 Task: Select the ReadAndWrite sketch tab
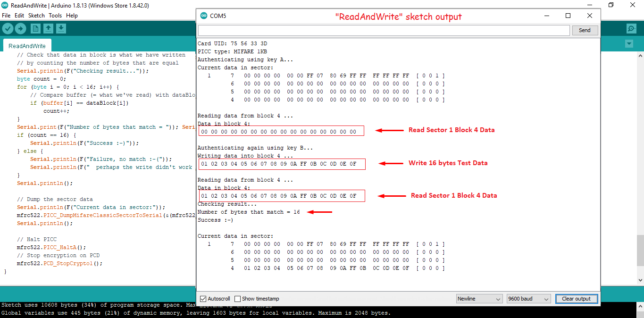27,46
